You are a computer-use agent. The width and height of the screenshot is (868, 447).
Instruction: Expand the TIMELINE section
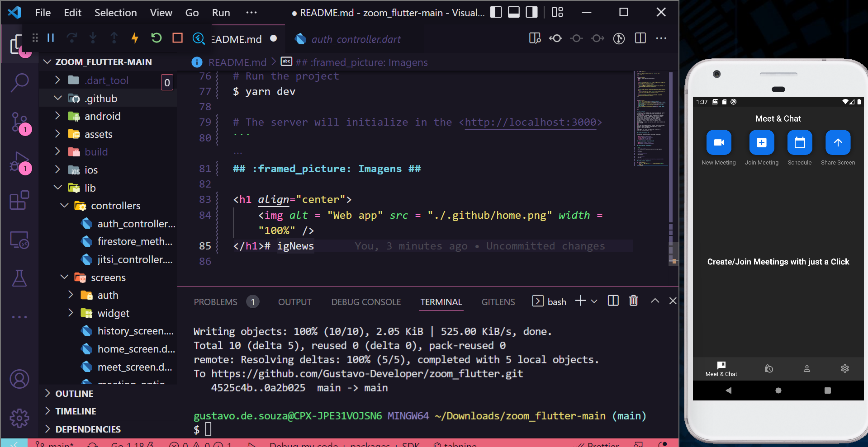[x=108, y=411]
